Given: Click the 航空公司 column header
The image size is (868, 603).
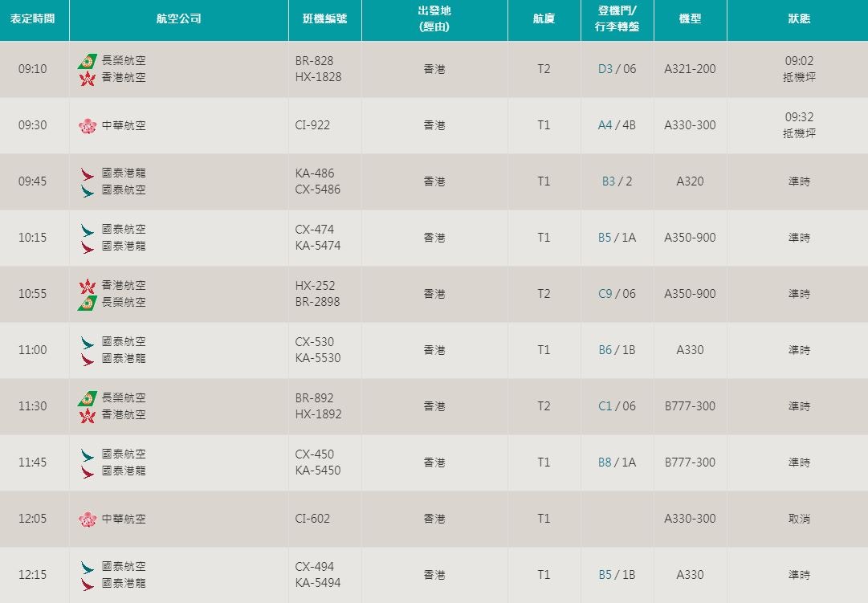Looking at the screenshot, I should tap(178, 19).
